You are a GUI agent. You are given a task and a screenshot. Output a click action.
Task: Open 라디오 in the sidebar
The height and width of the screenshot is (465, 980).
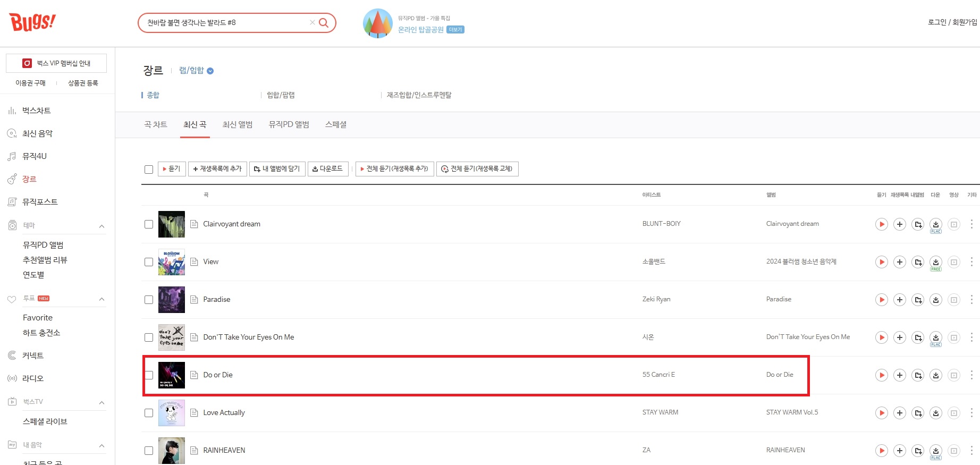[x=33, y=378]
